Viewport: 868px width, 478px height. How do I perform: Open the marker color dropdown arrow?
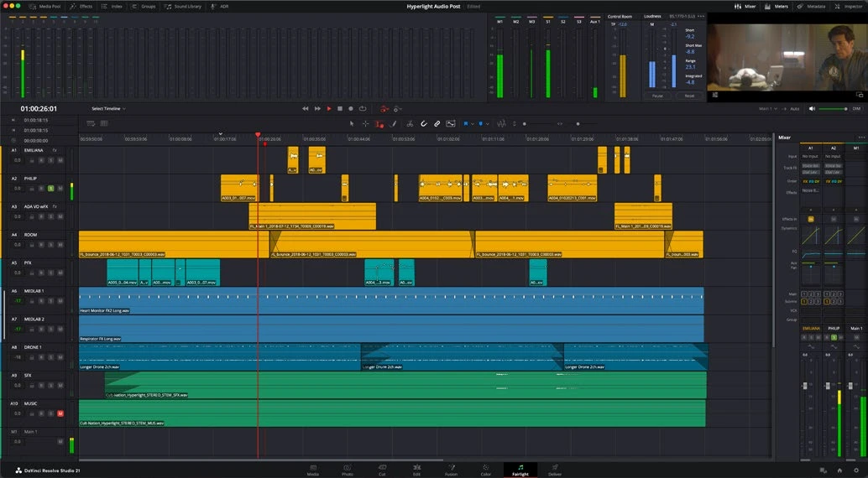tap(487, 124)
